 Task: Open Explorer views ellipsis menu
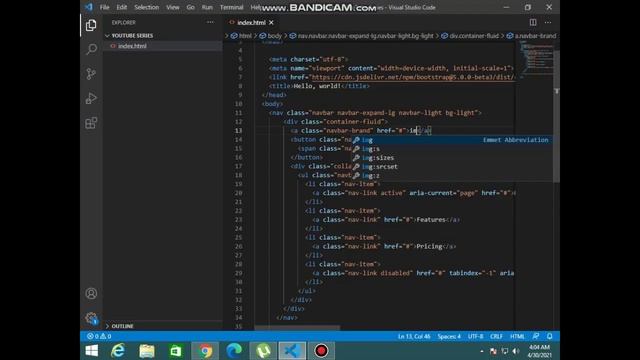(210, 22)
